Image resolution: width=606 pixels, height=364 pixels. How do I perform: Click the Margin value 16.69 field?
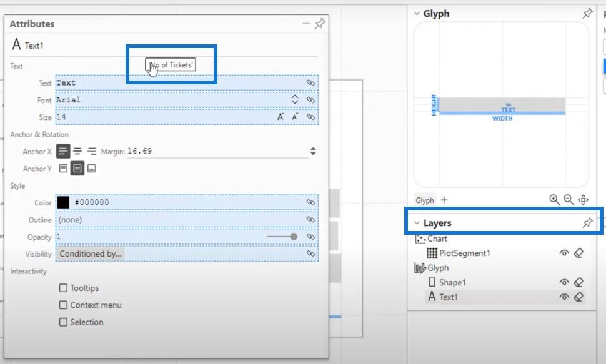217,151
